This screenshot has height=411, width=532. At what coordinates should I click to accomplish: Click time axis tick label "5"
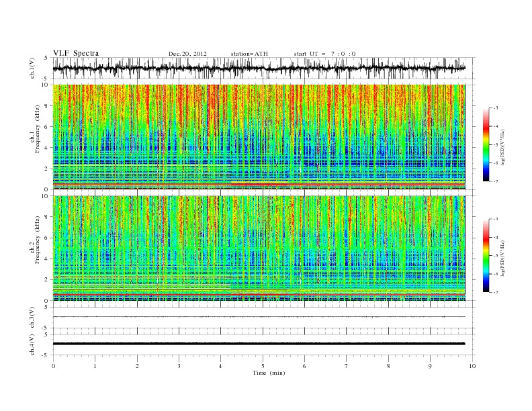(263, 366)
